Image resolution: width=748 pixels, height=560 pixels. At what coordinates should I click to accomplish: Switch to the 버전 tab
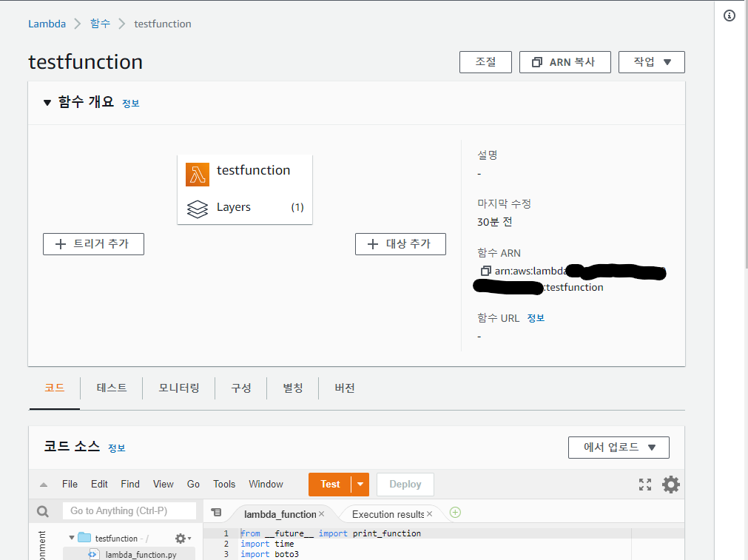coord(345,388)
